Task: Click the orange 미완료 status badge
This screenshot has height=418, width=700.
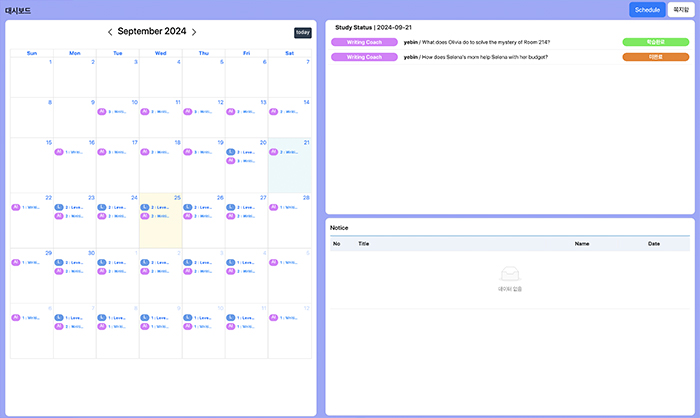Action: click(x=655, y=57)
